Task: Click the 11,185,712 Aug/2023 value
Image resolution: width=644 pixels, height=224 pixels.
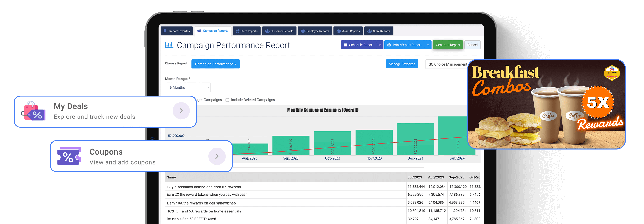Action: (x=437, y=211)
